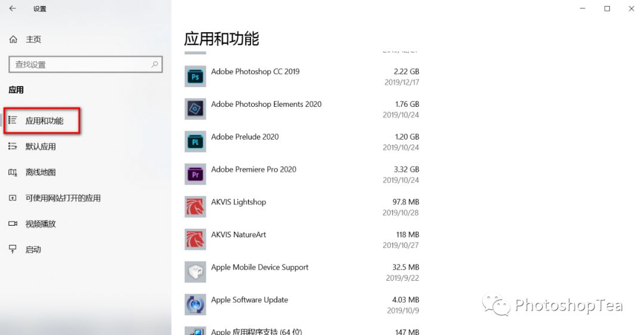Click the 可使用网站打开的应用 icon
The width and height of the screenshot is (644, 335).
[13, 198]
